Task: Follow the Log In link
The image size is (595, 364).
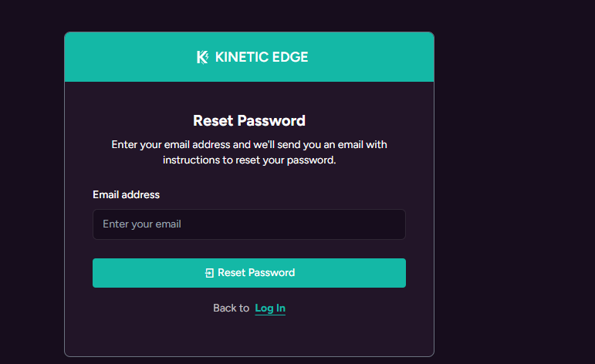Action: pyautogui.click(x=270, y=308)
